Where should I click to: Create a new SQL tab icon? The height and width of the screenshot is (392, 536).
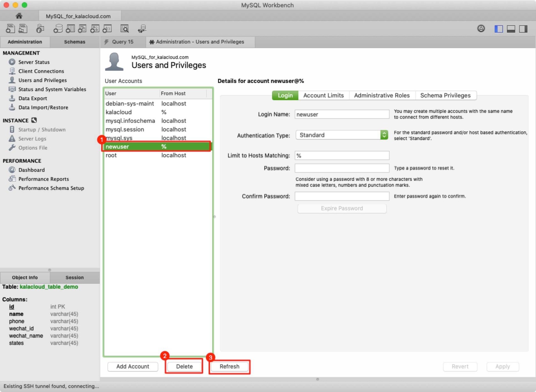coord(10,29)
